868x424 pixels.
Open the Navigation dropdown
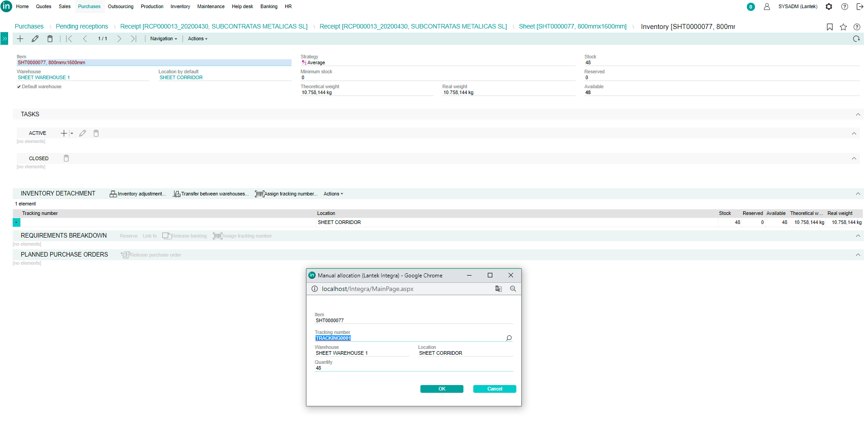163,39
